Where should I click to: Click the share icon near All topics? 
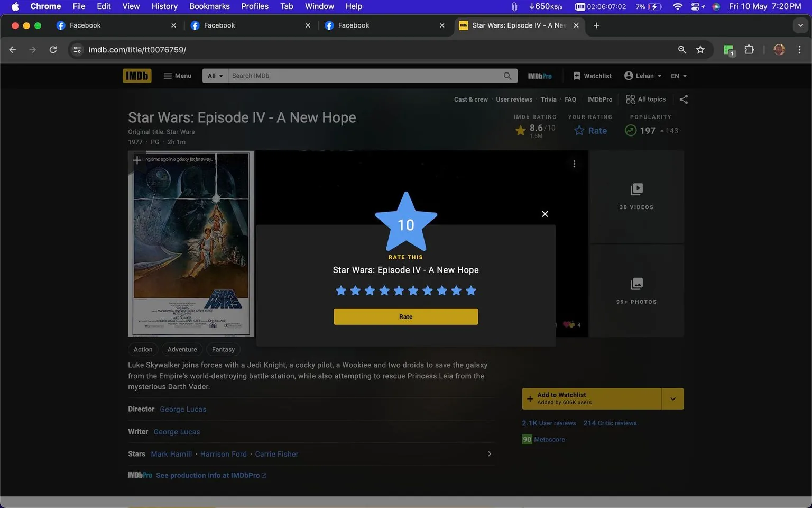[x=684, y=99]
